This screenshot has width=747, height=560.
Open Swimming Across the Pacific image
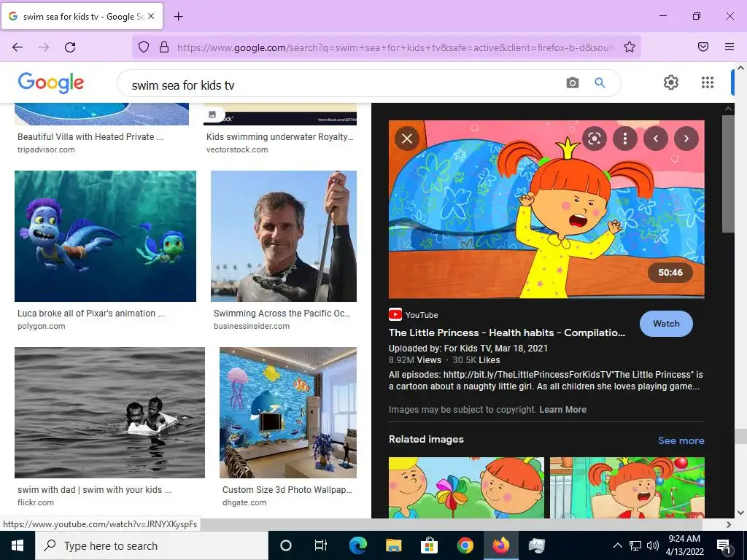coord(284,236)
